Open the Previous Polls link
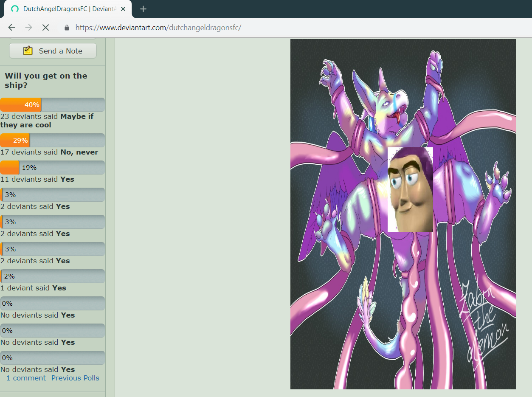This screenshot has height=397, width=532. pyautogui.click(x=75, y=378)
